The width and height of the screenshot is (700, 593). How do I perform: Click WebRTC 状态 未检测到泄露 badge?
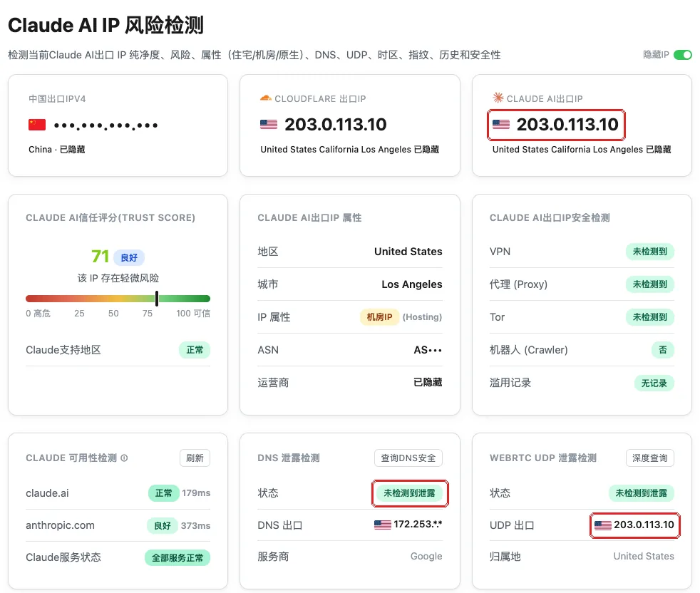pos(641,493)
